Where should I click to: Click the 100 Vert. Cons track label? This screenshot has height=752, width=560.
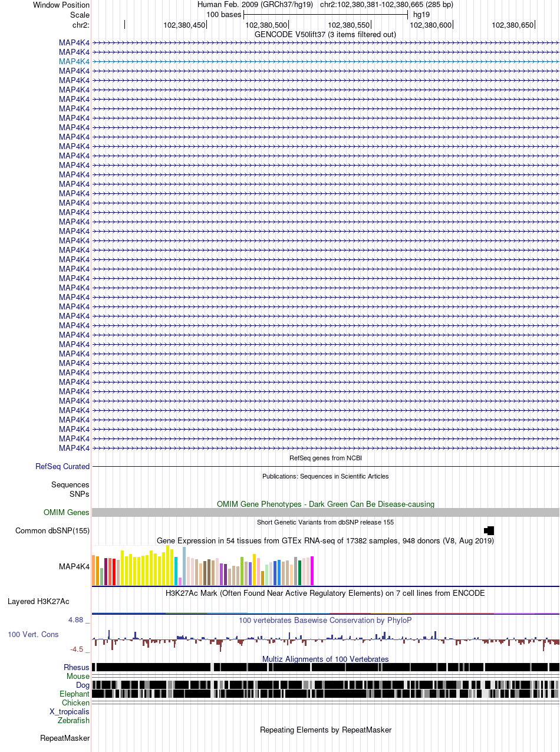tap(33, 634)
